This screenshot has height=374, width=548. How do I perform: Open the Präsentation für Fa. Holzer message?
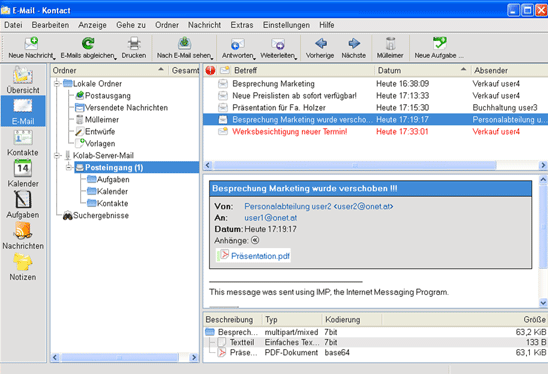(x=375, y=107)
